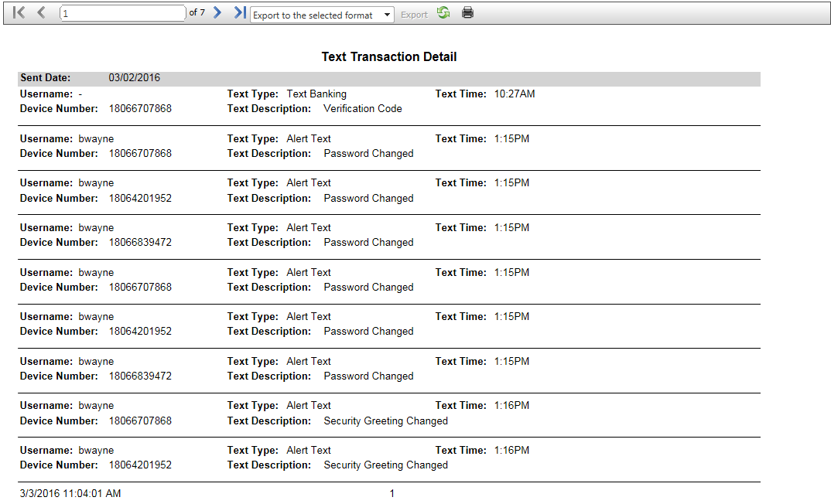
Task: Click the footer page number 1
Action: [392, 493]
